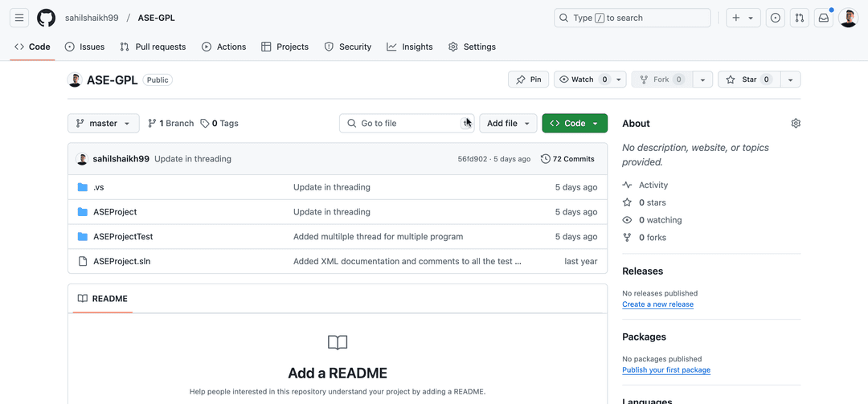Image resolution: width=868 pixels, height=404 pixels.
Task: Open the Add file dropdown
Action: [508, 124]
